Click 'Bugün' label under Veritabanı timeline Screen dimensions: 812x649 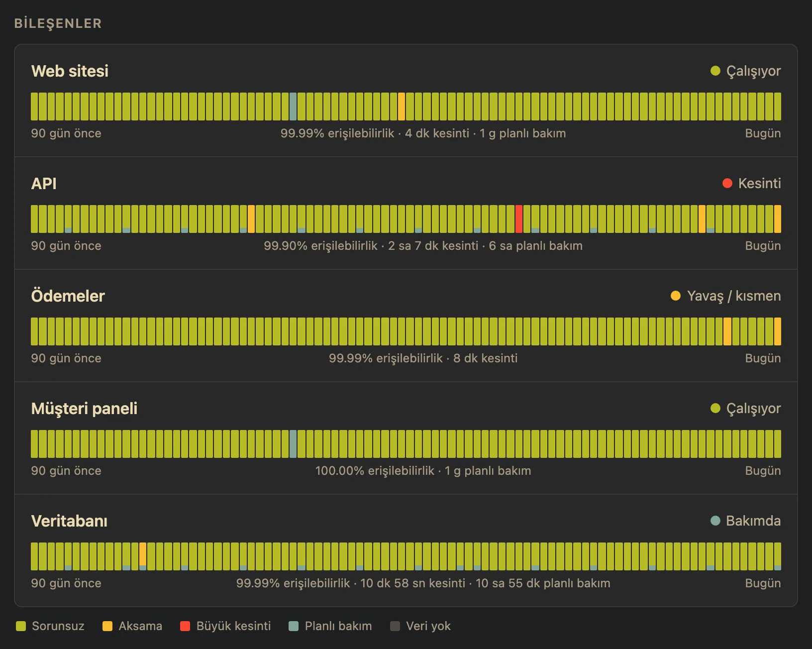pyautogui.click(x=763, y=583)
